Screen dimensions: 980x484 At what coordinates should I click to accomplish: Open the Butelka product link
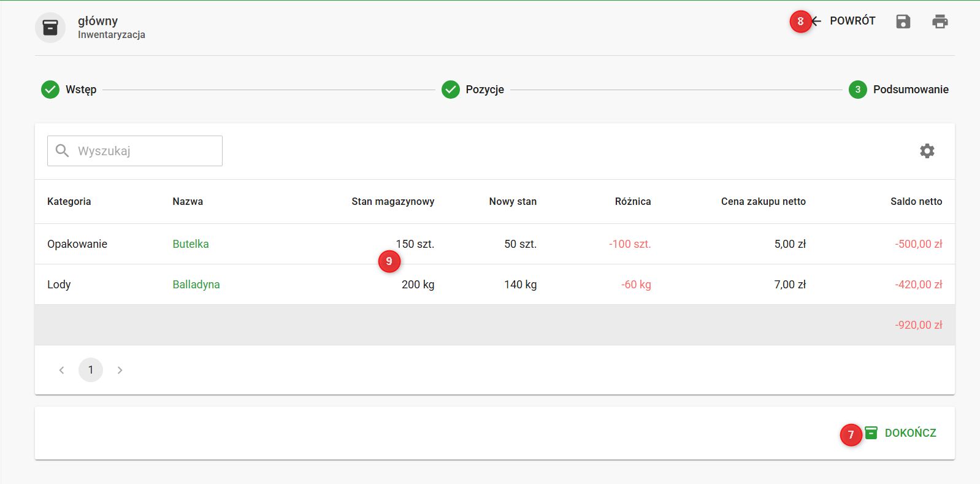[191, 244]
